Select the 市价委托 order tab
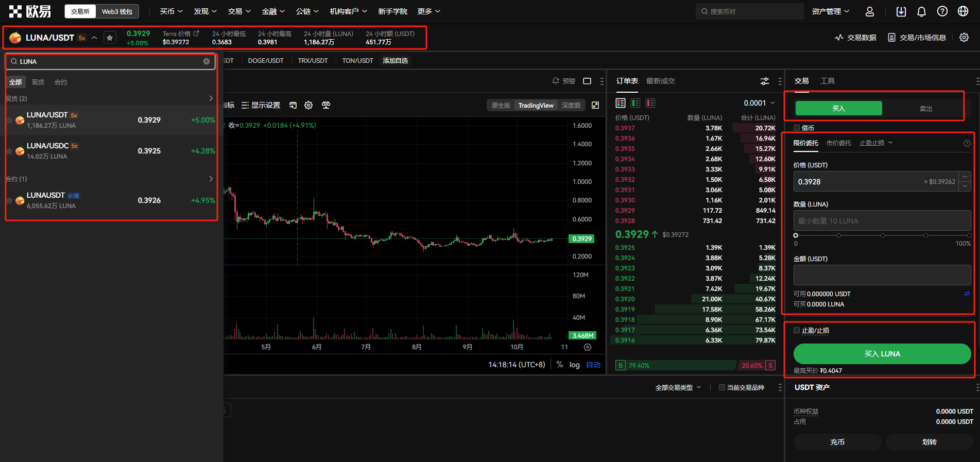Screen dimensions: 980x462 point(838,143)
